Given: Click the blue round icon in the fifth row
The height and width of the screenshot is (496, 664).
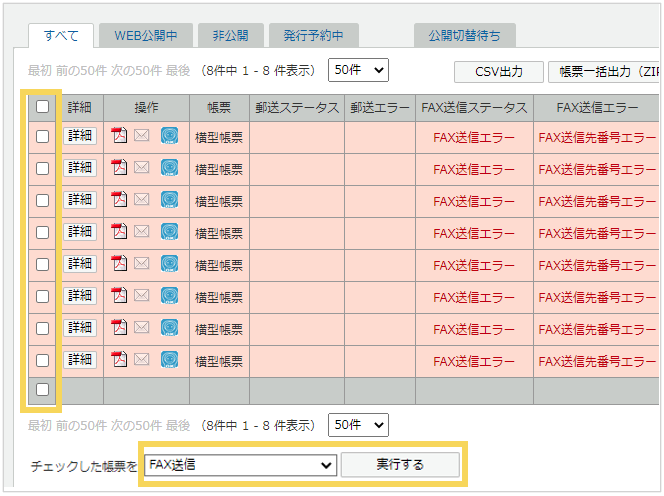Looking at the screenshot, I should (x=170, y=264).
